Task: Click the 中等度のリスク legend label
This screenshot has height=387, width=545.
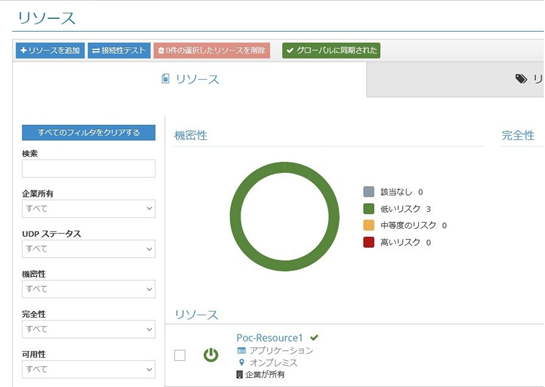Action: pyautogui.click(x=408, y=226)
